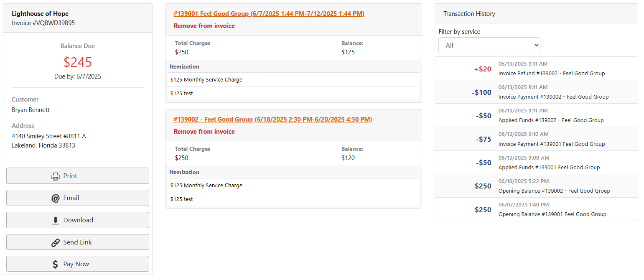The height and width of the screenshot is (280, 644).
Task: Click the $245 Balance Due amount
Action: 77,62
